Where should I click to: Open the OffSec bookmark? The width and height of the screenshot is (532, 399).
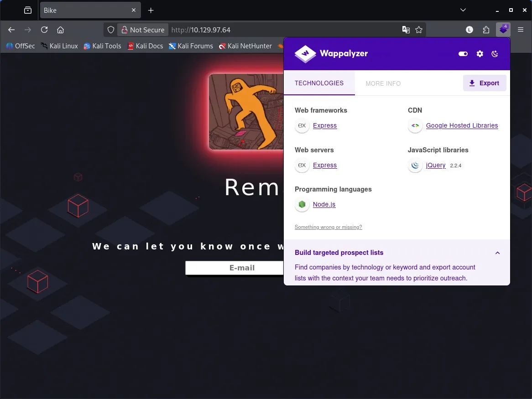click(21, 46)
